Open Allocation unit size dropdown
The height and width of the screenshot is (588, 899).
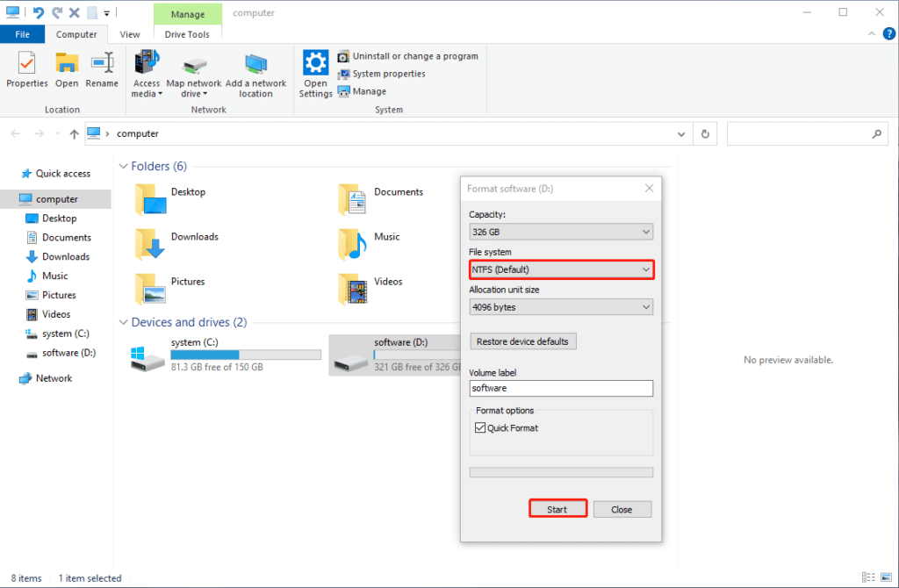(561, 307)
